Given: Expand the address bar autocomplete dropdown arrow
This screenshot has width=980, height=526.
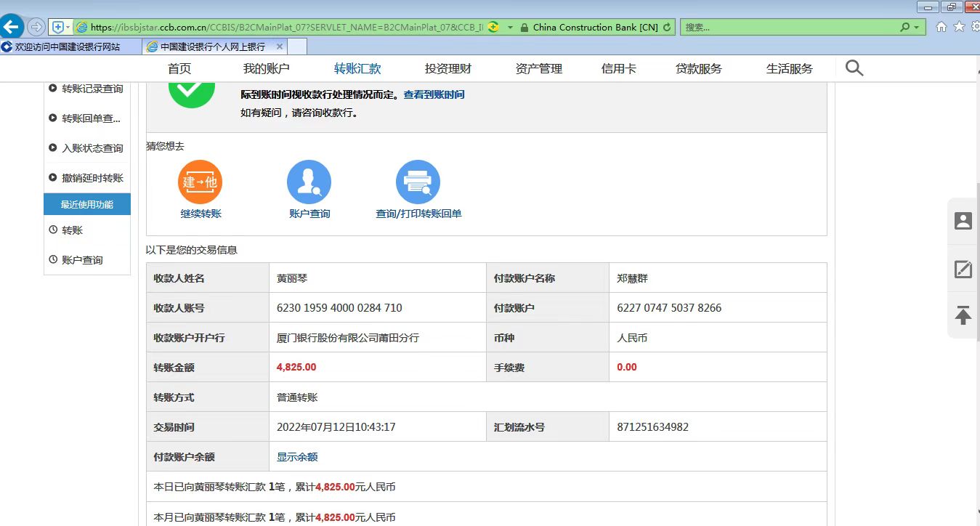Looking at the screenshot, I should 510,28.
